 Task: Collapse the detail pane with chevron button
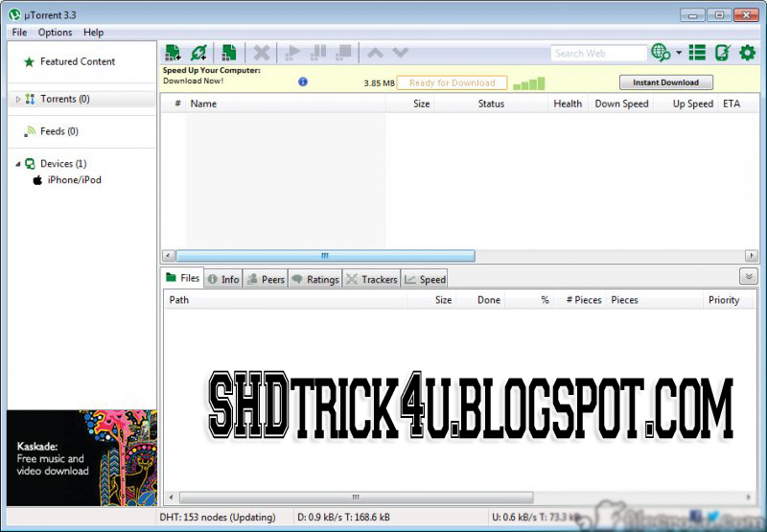pos(749,276)
